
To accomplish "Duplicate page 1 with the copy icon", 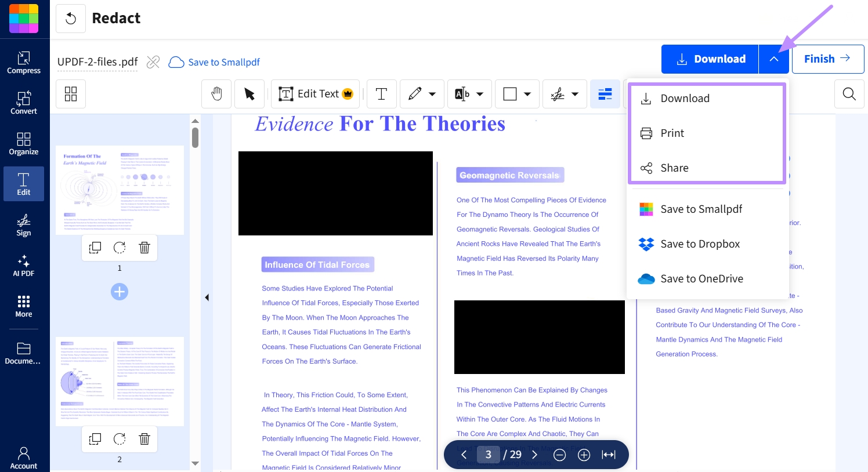I will coord(95,248).
